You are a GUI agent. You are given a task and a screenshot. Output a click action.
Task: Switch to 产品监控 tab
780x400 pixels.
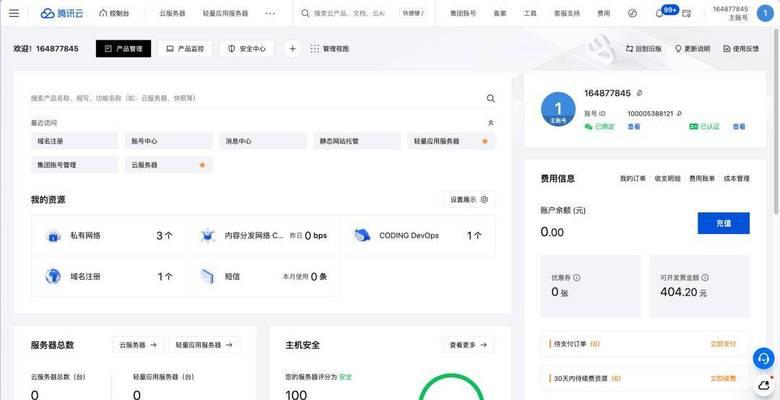(185, 49)
